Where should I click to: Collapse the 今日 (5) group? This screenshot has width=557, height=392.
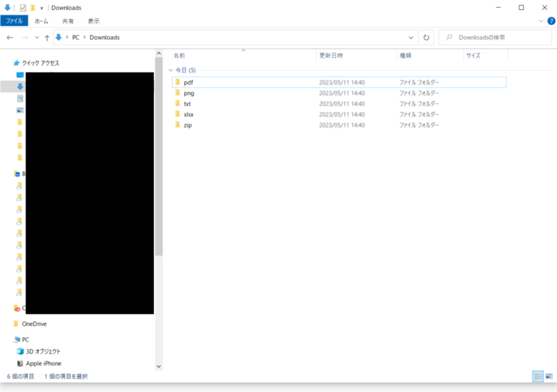(171, 70)
